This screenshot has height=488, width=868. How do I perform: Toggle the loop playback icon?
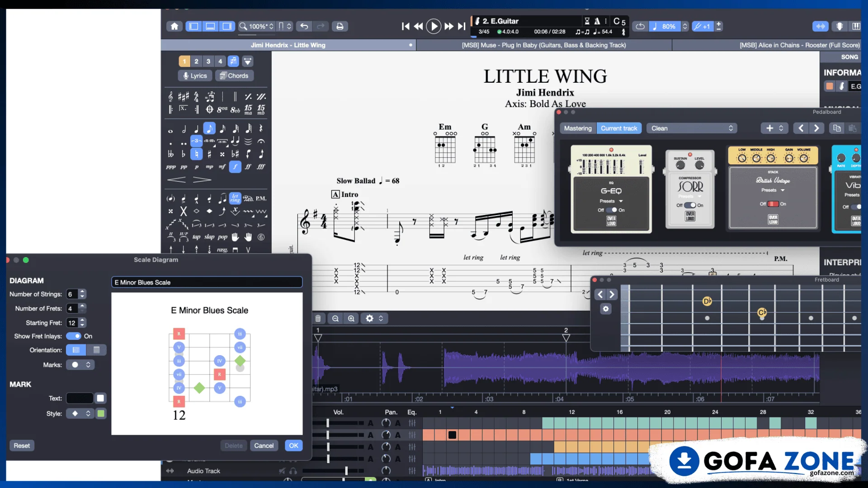(640, 26)
